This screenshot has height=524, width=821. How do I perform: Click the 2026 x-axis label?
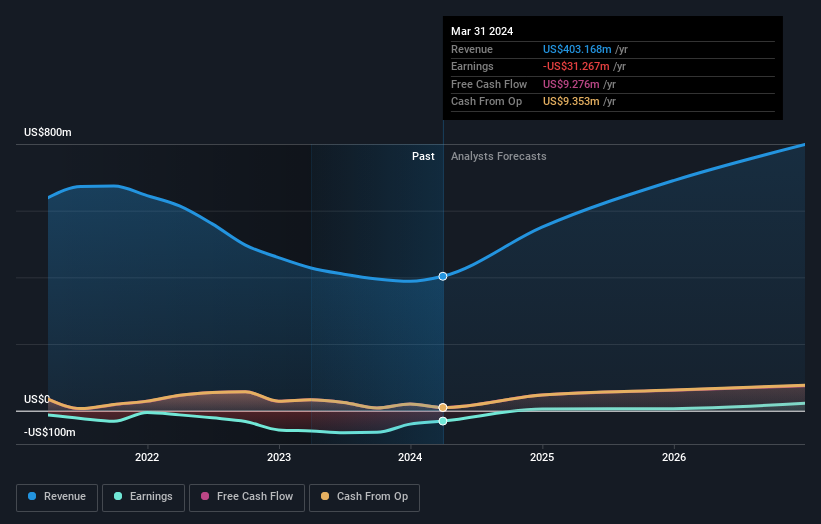pos(674,458)
